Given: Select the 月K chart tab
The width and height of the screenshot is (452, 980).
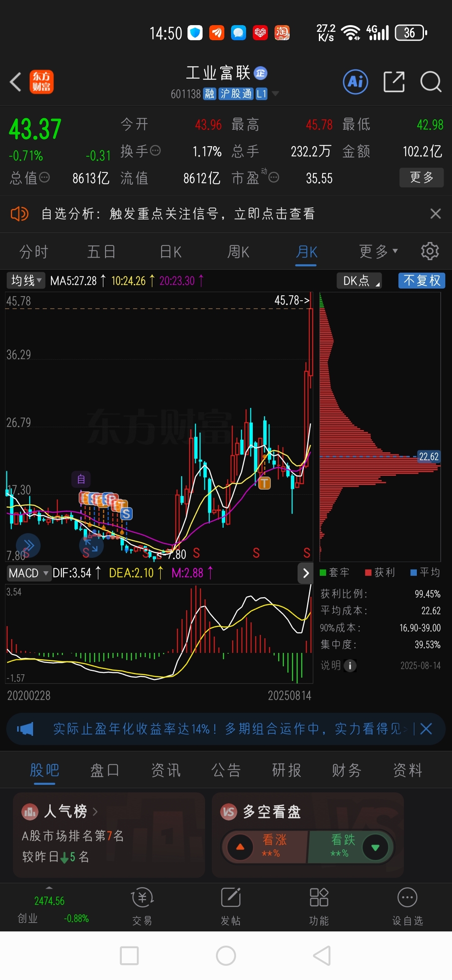Looking at the screenshot, I should (x=306, y=252).
